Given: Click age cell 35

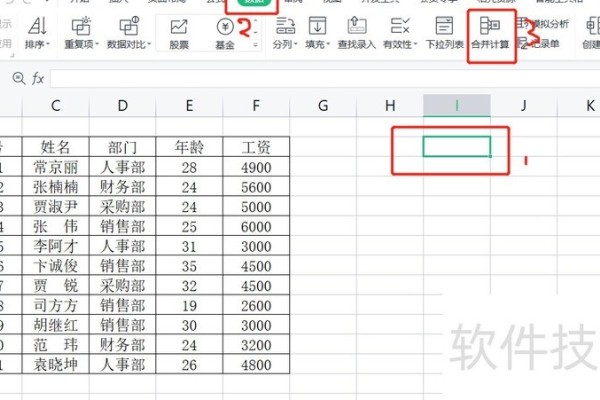Looking at the screenshot, I should coord(189,266).
